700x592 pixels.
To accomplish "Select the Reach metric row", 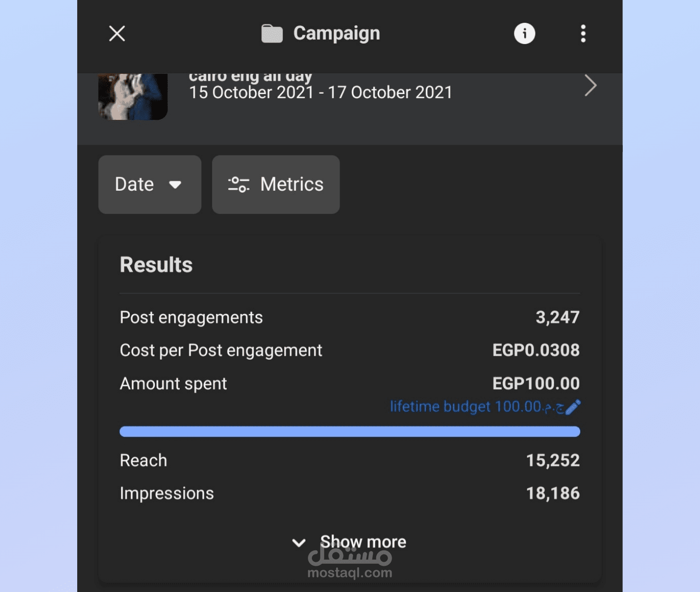I will tap(350, 461).
